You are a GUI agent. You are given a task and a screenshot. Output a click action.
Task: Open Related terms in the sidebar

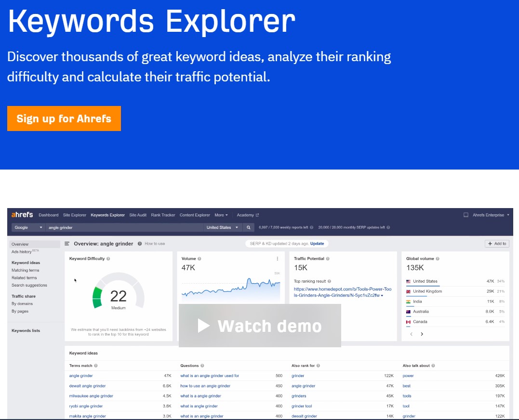point(24,278)
